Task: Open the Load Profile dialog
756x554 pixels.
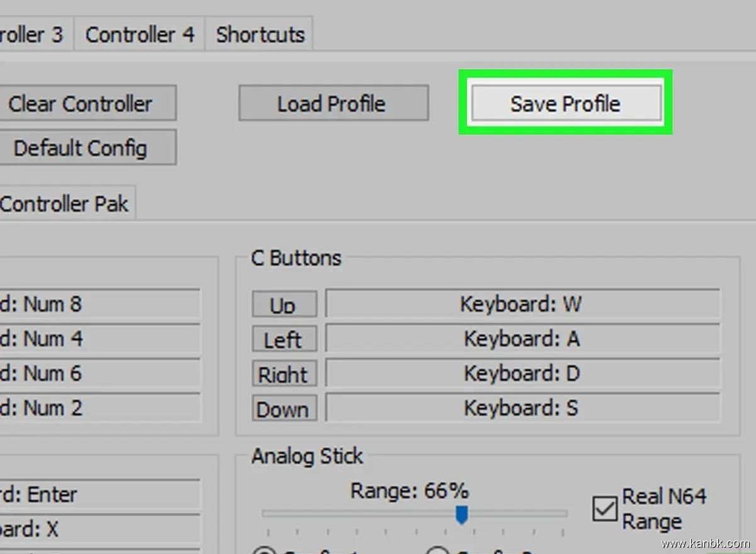Action: coord(333,103)
